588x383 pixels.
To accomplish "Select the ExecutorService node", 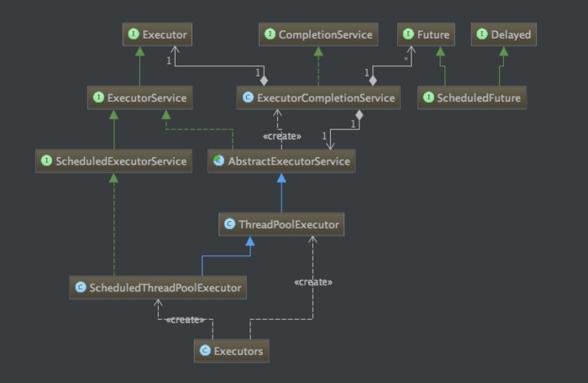I will (x=140, y=98).
